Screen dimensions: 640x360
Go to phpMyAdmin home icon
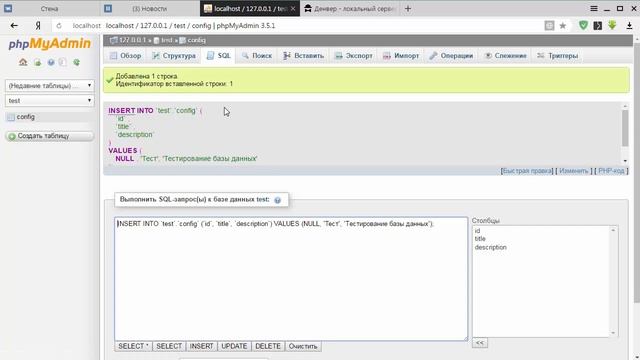point(23,62)
